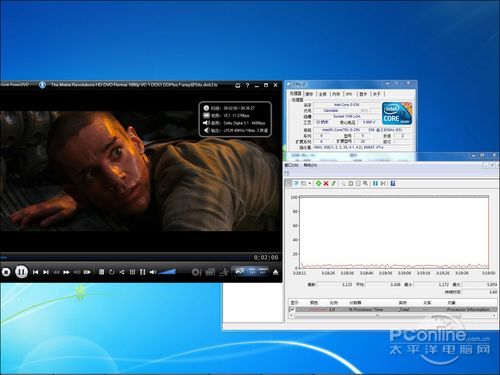Click the Intel Core logo in CPU-Z
Image resolution: width=500 pixels, height=375 pixels.
[x=397, y=113]
